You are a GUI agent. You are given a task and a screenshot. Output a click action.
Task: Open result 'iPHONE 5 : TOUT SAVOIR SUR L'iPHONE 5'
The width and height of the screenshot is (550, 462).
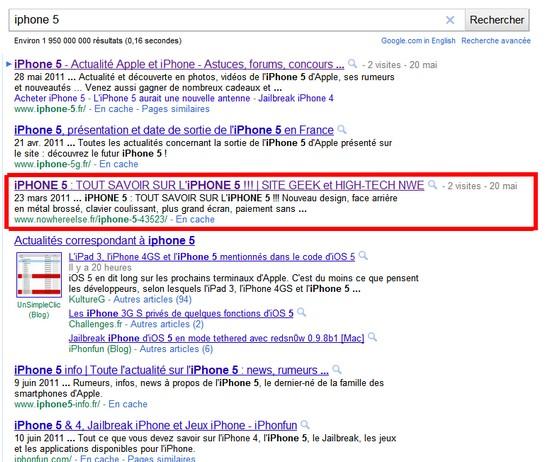click(x=219, y=185)
